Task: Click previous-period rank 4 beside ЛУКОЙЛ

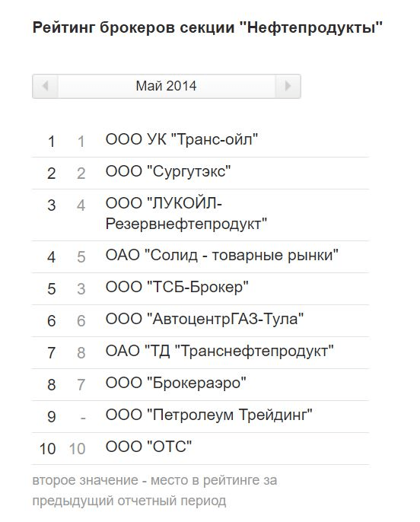Action: click(x=81, y=205)
